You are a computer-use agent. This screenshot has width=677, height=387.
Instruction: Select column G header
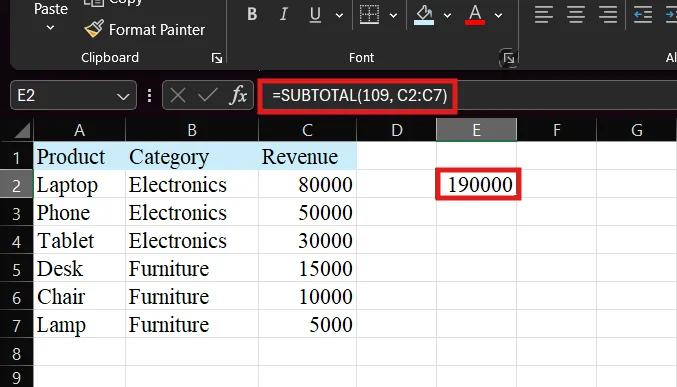click(636, 130)
